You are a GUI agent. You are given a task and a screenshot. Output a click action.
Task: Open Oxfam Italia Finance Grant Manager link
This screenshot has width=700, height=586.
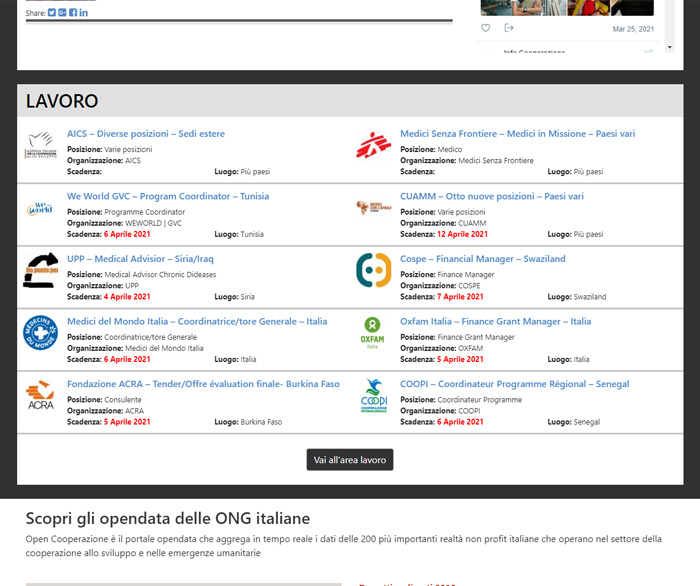495,322
